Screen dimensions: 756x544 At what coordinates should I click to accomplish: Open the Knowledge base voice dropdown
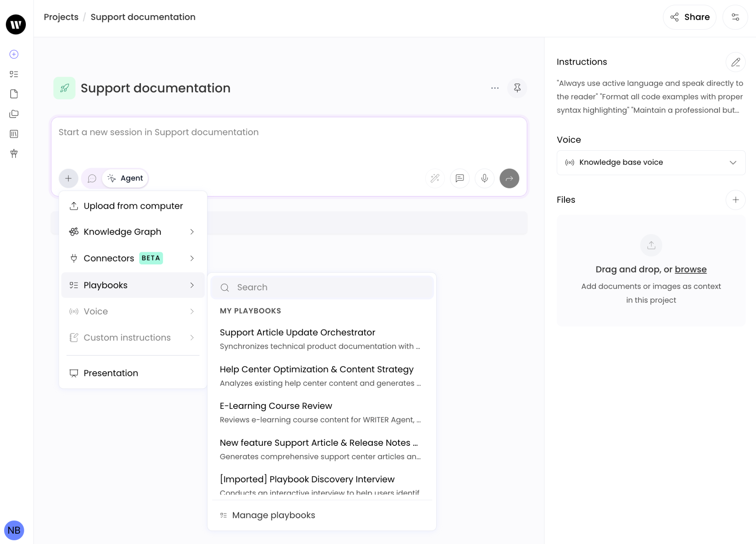650,162
